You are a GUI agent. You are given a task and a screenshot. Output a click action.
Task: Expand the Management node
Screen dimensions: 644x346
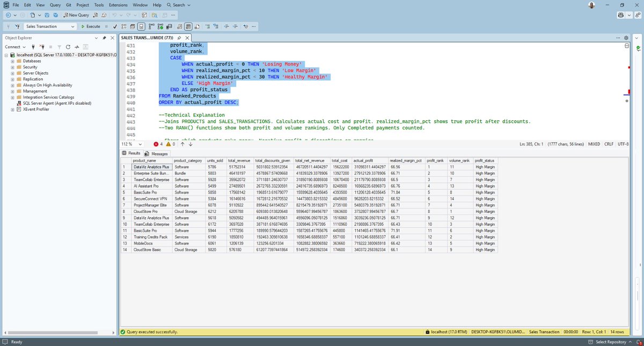pos(12,91)
